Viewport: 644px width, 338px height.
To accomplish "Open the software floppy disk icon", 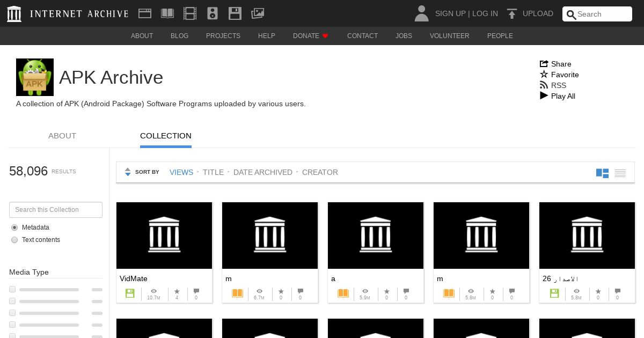I will [x=235, y=13].
